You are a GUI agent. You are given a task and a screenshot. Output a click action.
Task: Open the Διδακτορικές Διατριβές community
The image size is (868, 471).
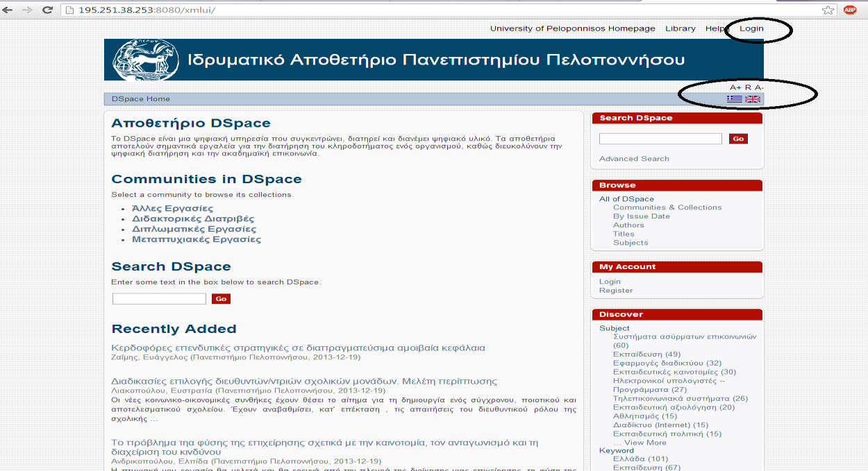[x=193, y=219]
